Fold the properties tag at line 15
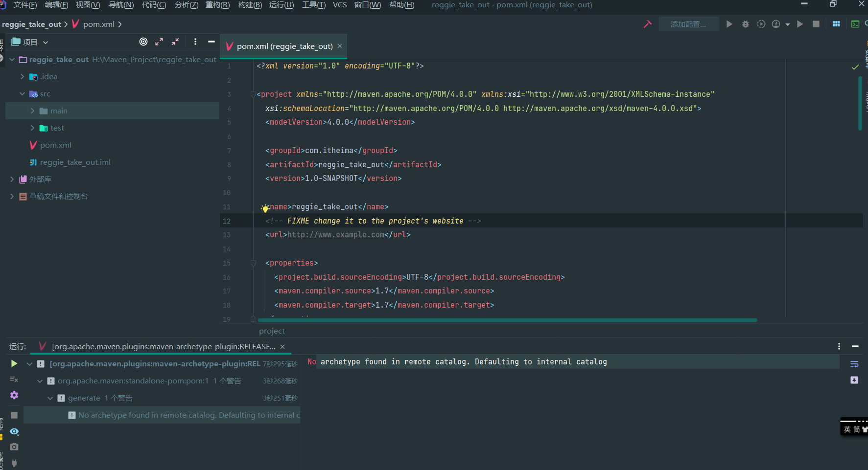The width and height of the screenshot is (868, 470). [253, 263]
